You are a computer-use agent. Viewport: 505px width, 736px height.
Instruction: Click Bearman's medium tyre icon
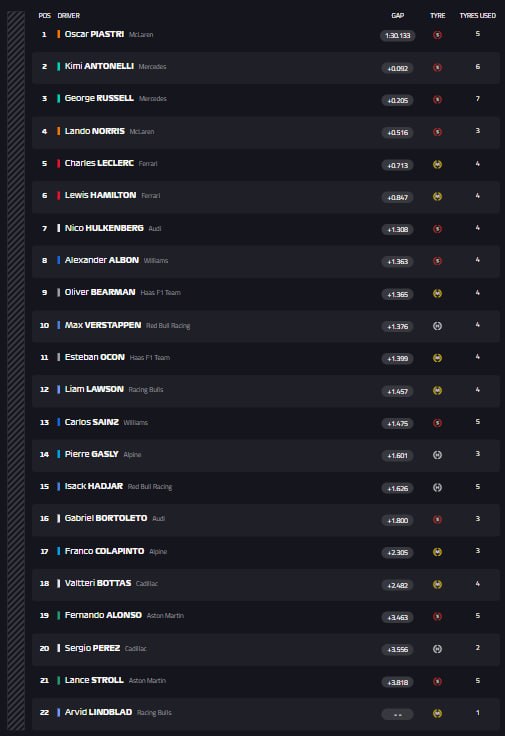tap(437, 294)
